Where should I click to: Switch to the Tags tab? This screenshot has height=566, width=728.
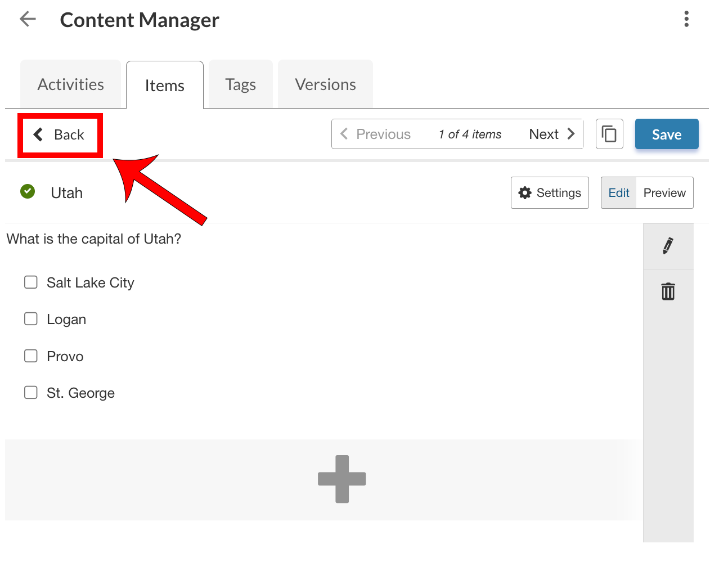pos(240,84)
